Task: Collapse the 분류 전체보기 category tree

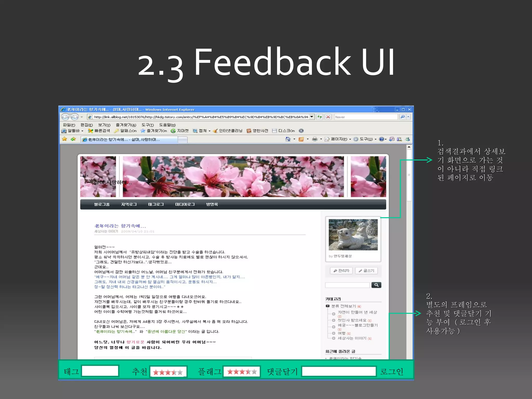Action: pyautogui.click(x=328, y=306)
